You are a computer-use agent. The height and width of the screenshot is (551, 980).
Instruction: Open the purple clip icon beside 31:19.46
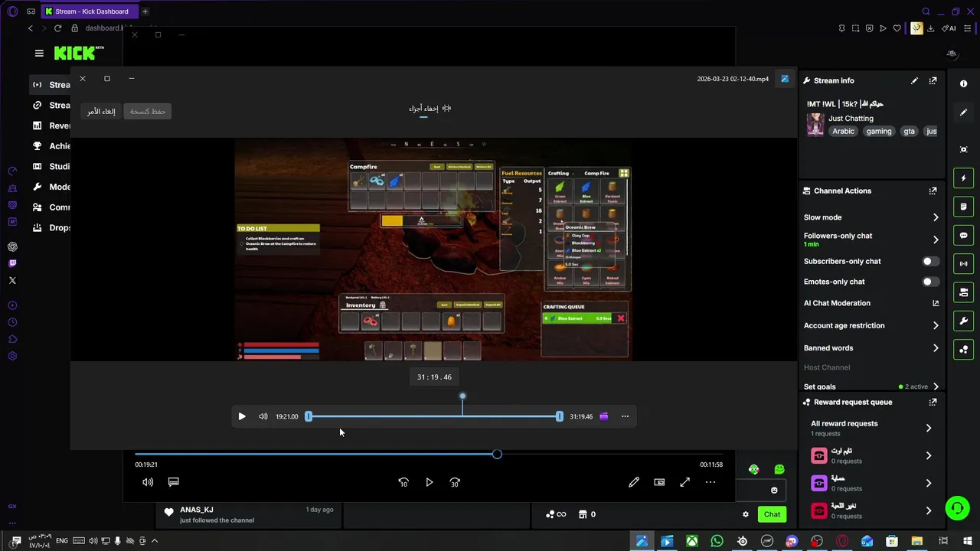click(604, 416)
